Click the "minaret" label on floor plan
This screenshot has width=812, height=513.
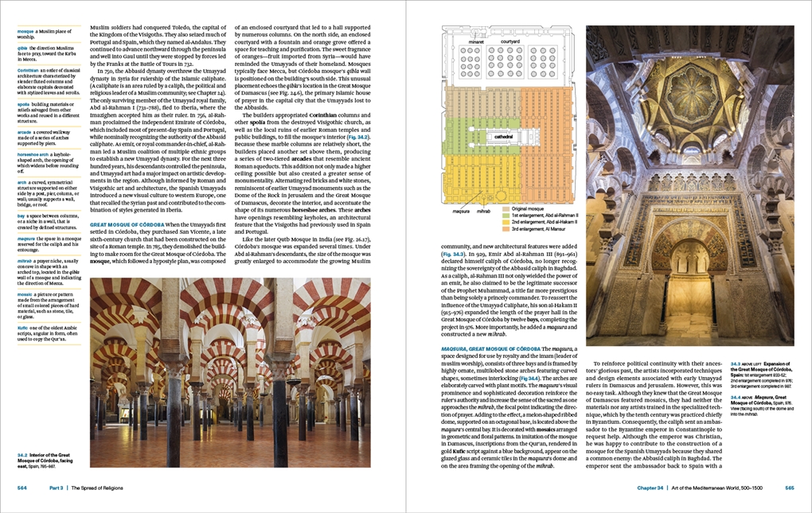[x=474, y=41]
